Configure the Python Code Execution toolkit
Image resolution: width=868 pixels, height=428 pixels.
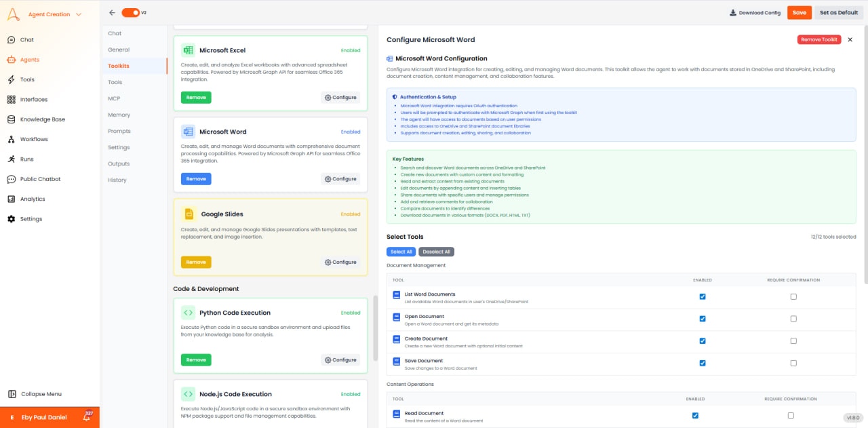340,360
